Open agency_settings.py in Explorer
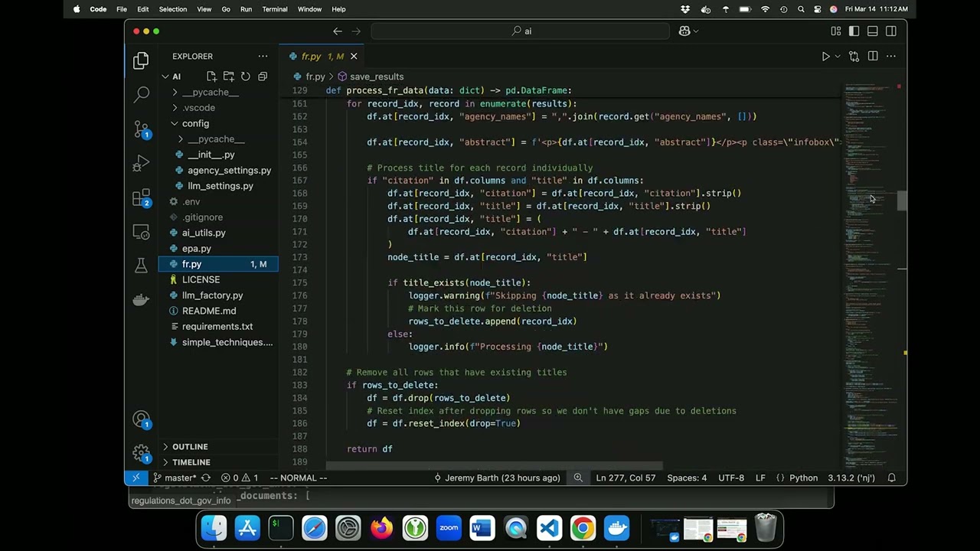This screenshot has height=551, width=980. [x=229, y=170]
